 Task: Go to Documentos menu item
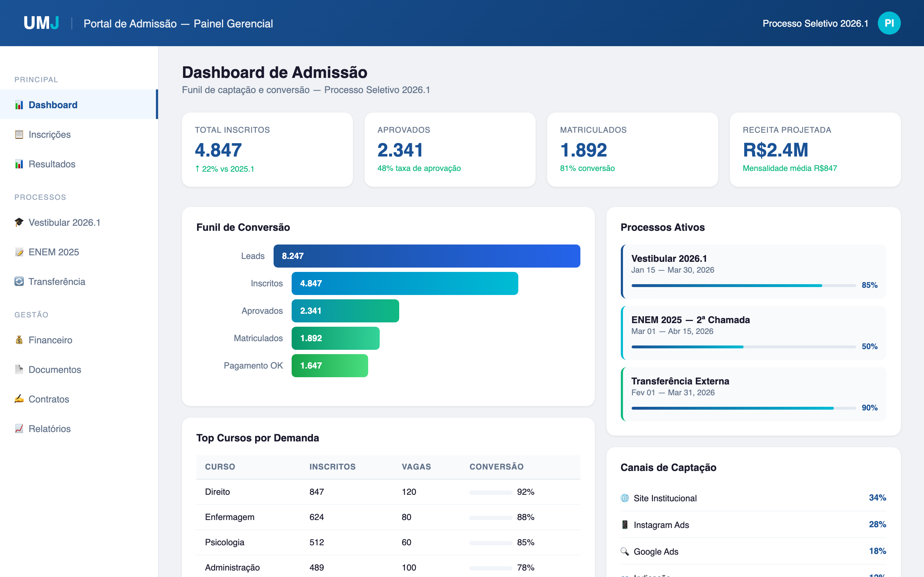(x=55, y=369)
